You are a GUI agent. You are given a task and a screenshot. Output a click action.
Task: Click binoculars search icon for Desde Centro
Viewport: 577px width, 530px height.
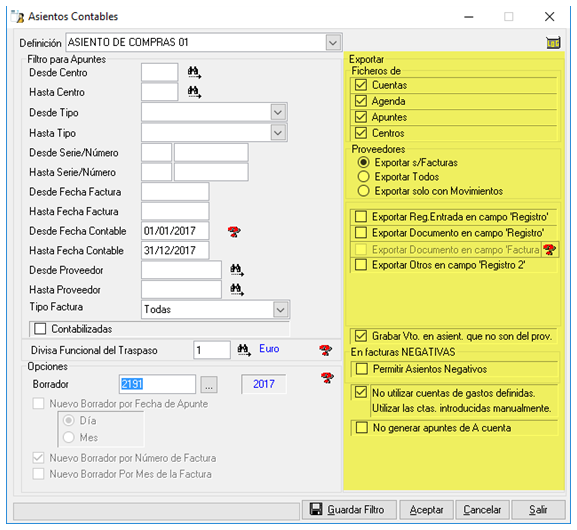point(194,72)
